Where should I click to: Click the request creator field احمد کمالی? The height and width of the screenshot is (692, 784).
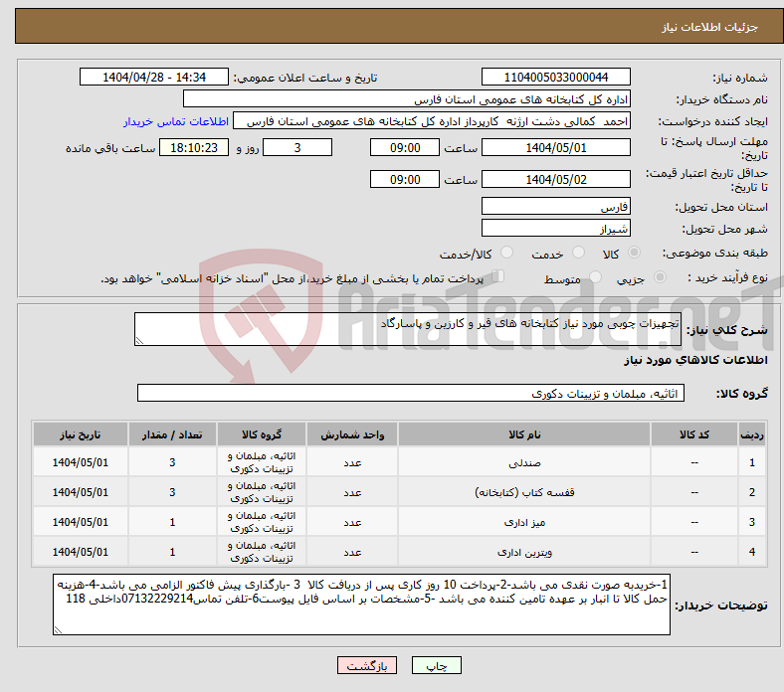pos(432,121)
